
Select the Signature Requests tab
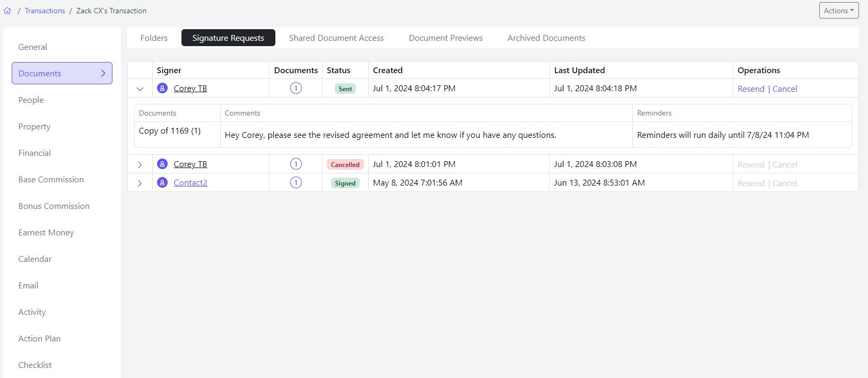[x=228, y=38]
